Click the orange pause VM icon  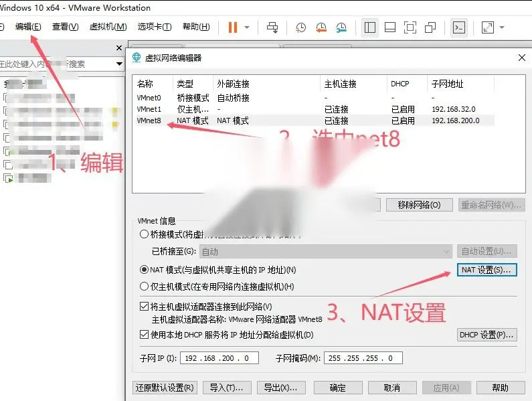point(233,27)
